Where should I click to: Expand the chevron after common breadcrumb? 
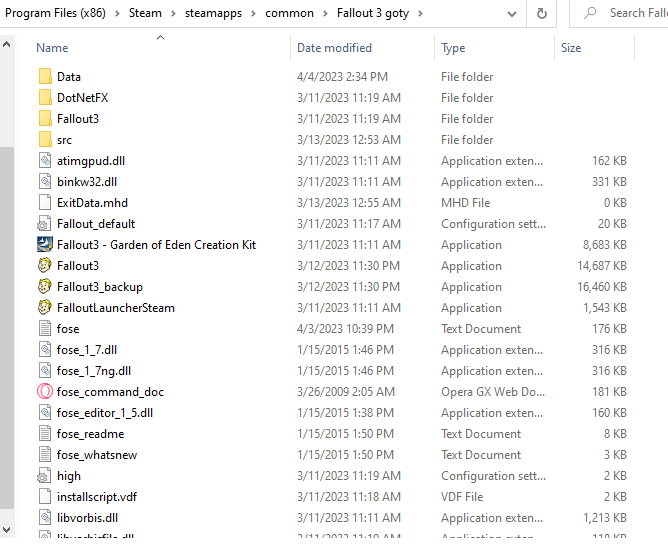[325, 14]
